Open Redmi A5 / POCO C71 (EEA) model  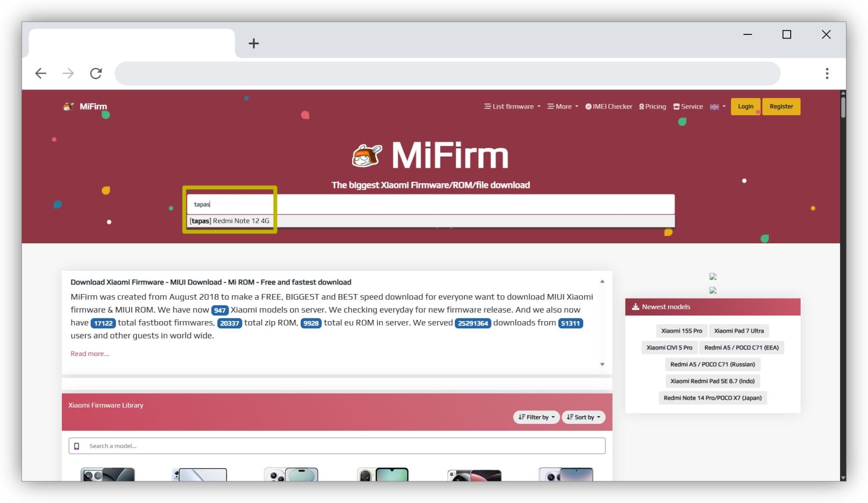pos(741,347)
